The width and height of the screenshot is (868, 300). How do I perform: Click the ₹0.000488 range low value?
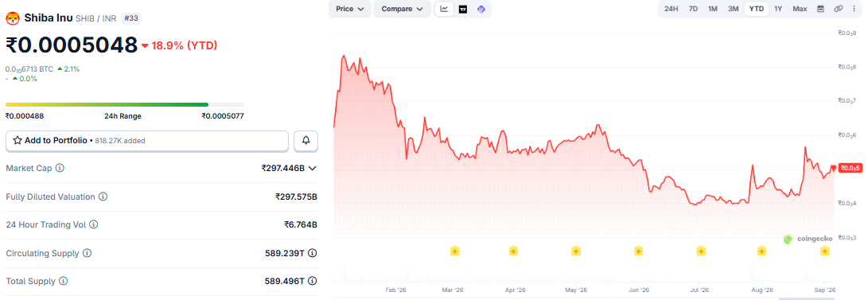pos(25,116)
